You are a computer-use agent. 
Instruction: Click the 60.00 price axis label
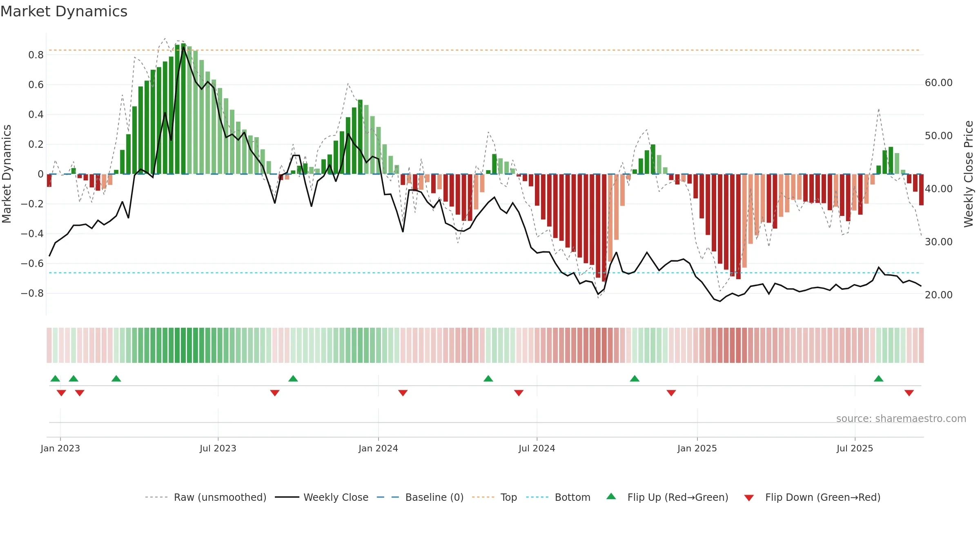point(939,83)
